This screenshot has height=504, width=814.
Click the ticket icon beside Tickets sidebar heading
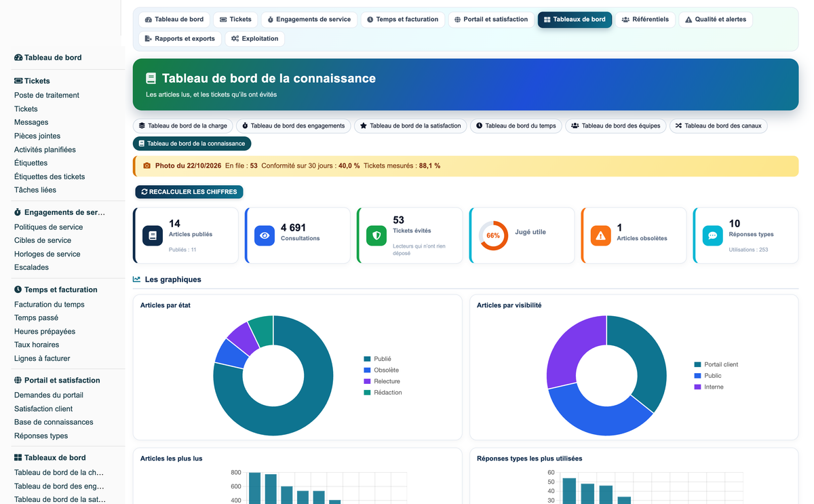18,81
